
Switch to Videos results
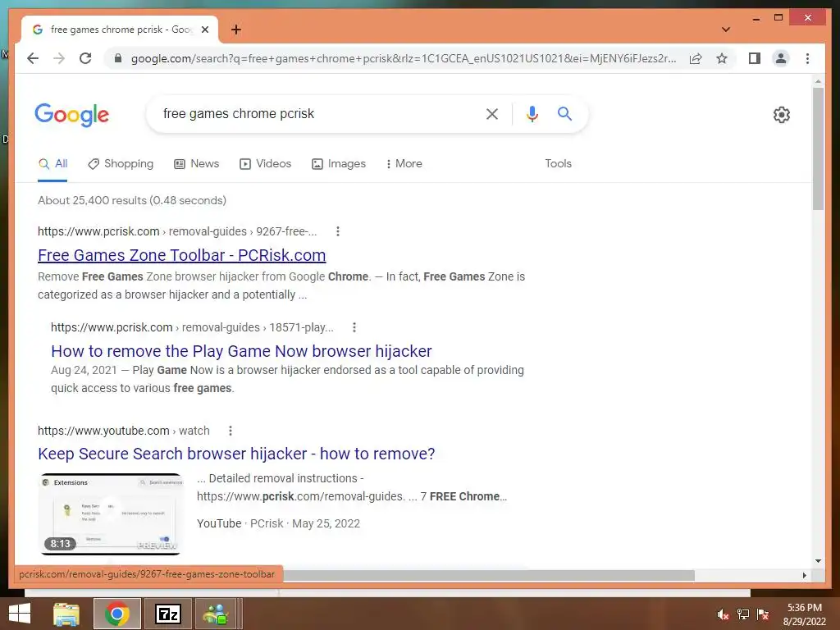[265, 164]
